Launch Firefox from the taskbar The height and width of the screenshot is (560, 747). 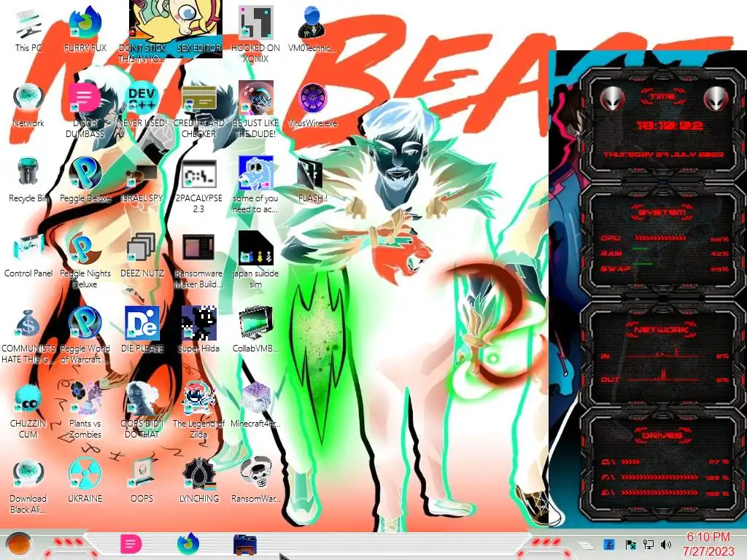[x=188, y=544]
